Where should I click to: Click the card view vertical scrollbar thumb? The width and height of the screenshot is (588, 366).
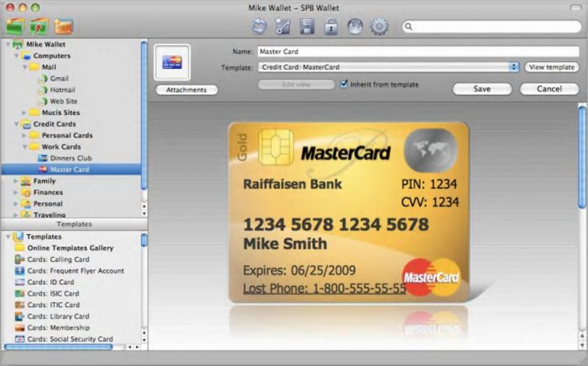tap(582, 157)
